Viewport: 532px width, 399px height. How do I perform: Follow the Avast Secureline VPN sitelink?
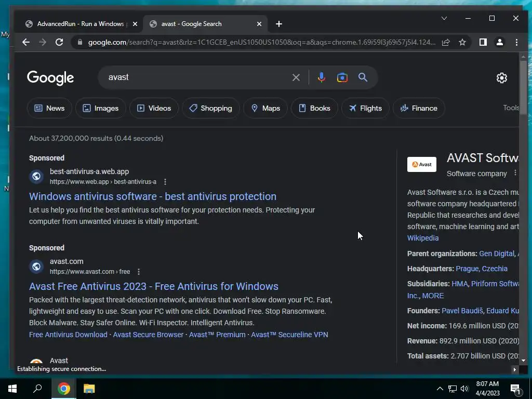point(289,335)
